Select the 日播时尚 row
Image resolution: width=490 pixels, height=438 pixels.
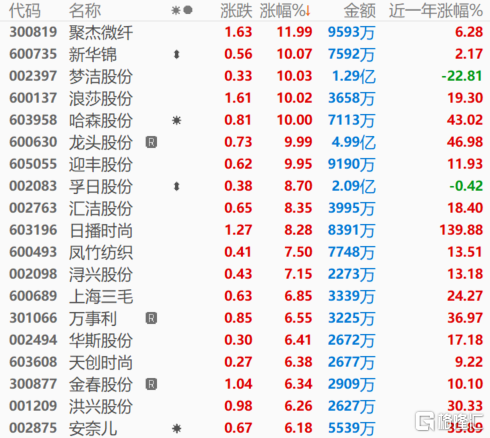(245, 230)
